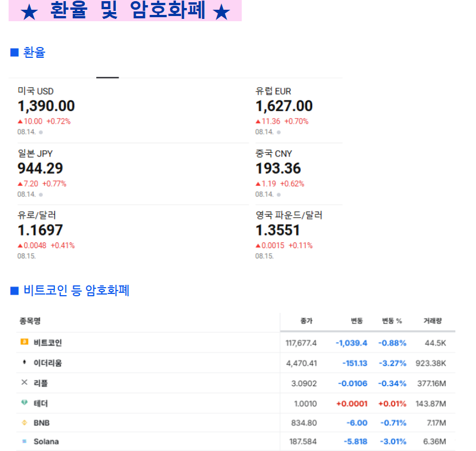The image size is (476, 451).
Task: Click BNB change percent -0.71%
Action: click(x=393, y=423)
